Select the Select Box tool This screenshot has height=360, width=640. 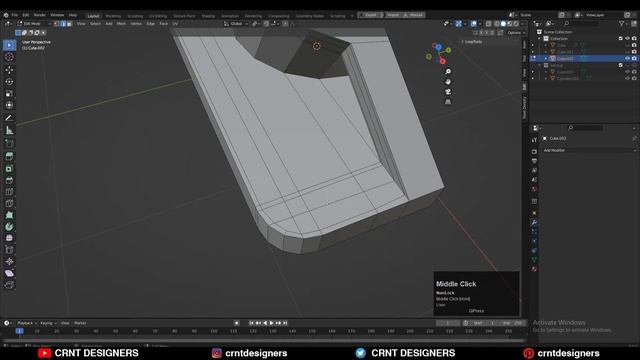pyautogui.click(x=9, y=45)
